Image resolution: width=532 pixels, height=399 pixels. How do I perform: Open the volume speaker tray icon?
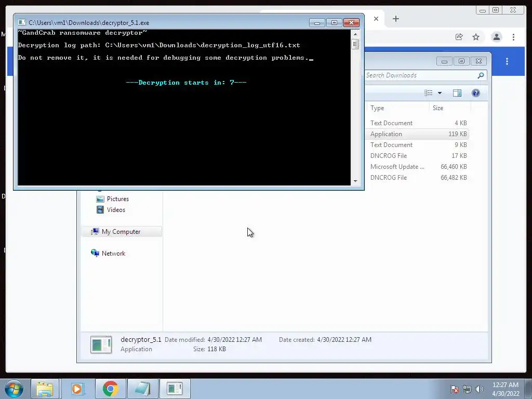[x=480, y=389]
